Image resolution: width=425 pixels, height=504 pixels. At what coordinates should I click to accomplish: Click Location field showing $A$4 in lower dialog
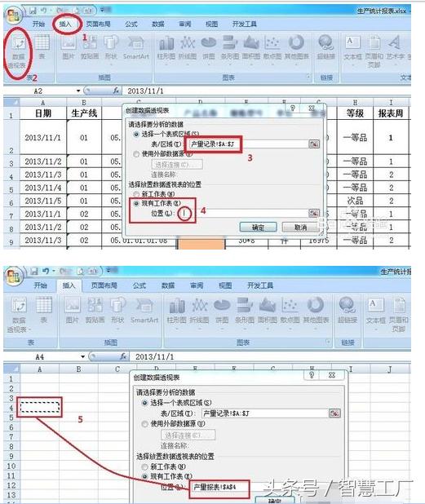219,487
